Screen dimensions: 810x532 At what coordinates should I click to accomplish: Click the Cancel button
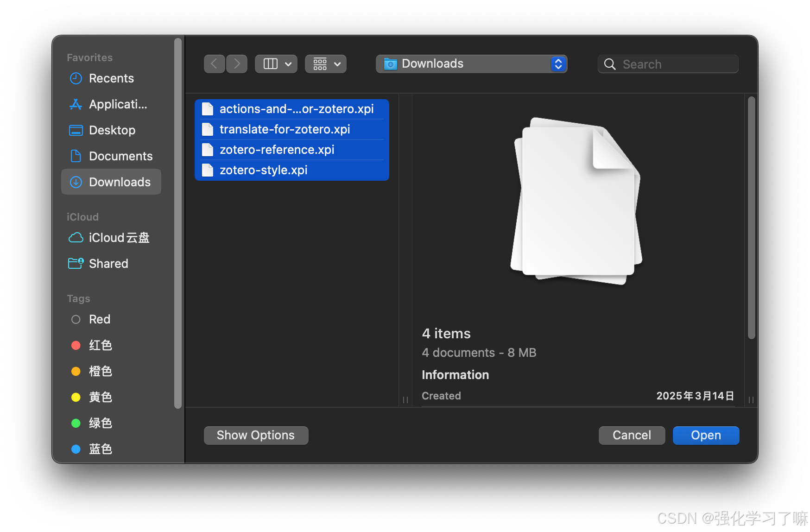click(x=632, y=436)
